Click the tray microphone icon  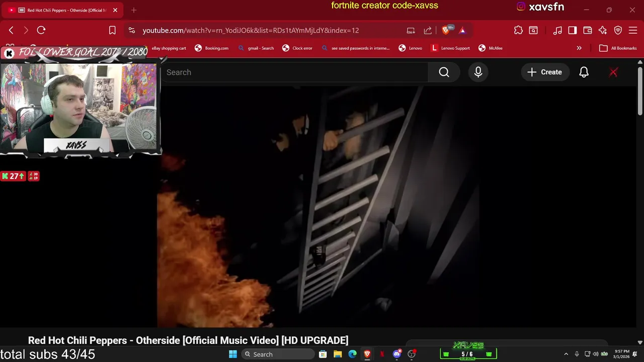(577, 354)
